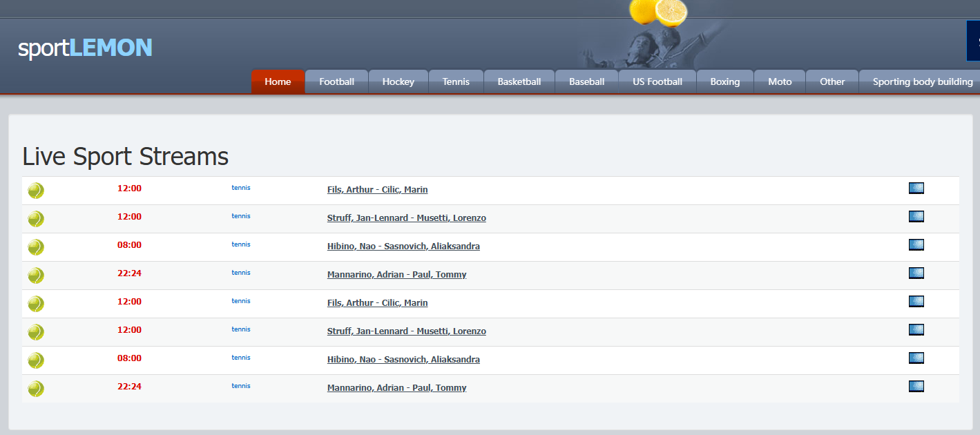Click the tennis ball icon in the very first row
The image size is (980, 435).
coord(36,191)
